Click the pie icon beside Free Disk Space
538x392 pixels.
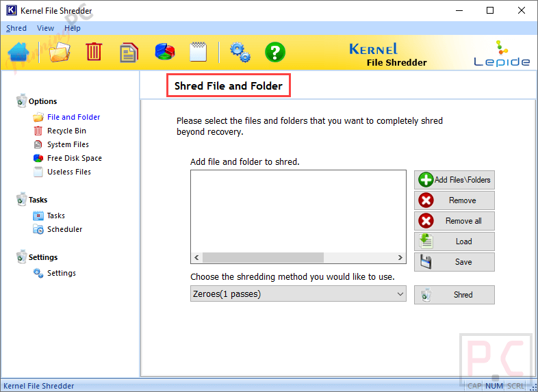[38, 158]
